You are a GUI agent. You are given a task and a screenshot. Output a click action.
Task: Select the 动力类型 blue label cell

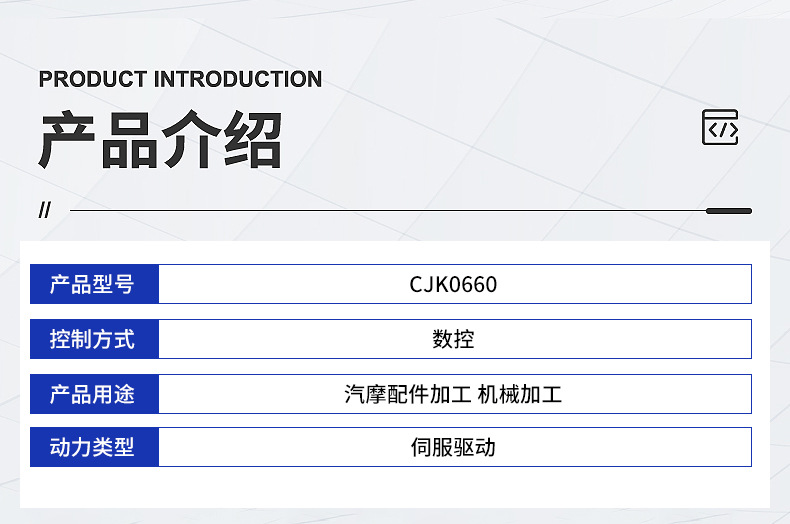(94, 447)
